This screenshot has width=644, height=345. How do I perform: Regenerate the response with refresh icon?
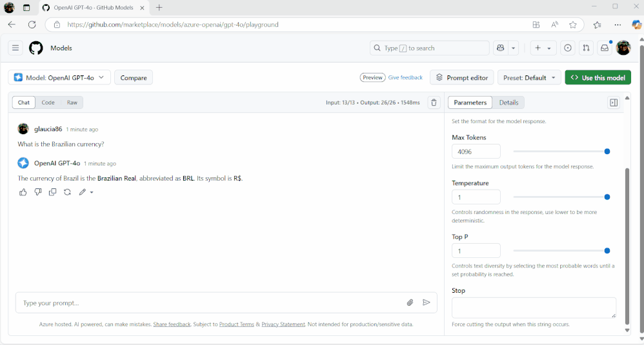click(67, 192)
